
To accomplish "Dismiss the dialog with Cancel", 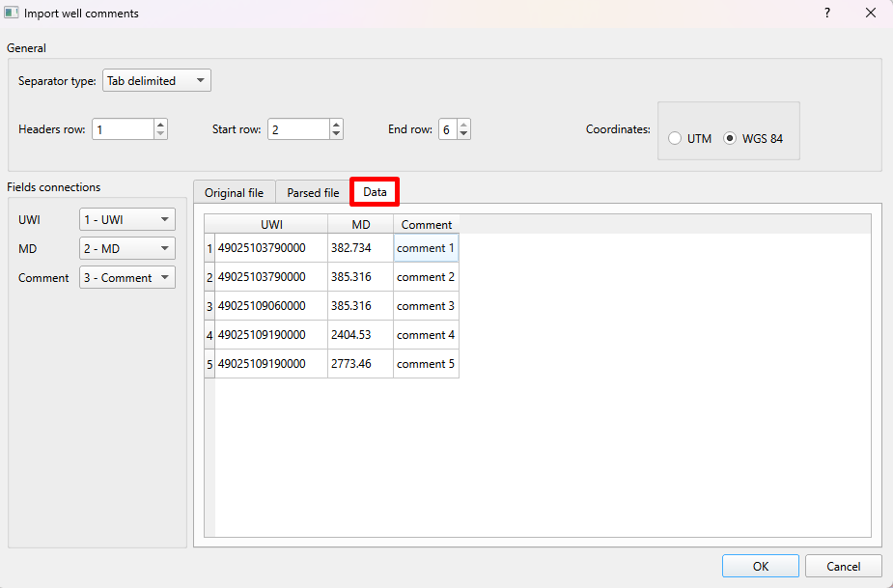I will pos(843,566).
